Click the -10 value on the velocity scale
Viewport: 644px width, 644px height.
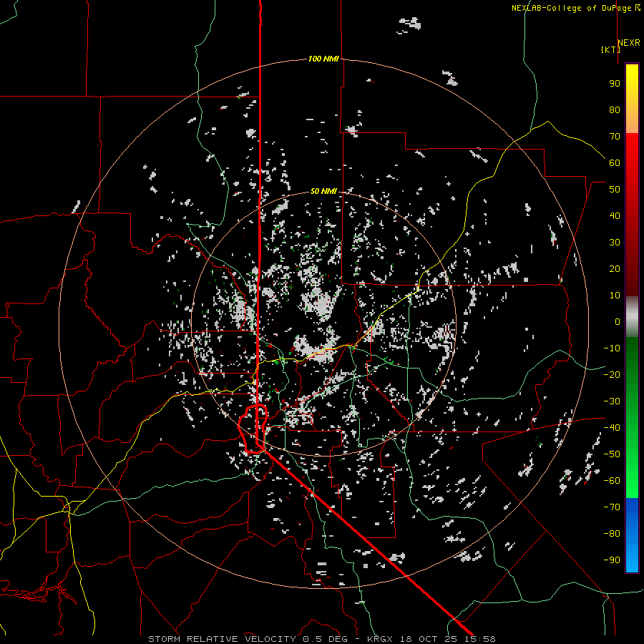click(612, 348)
